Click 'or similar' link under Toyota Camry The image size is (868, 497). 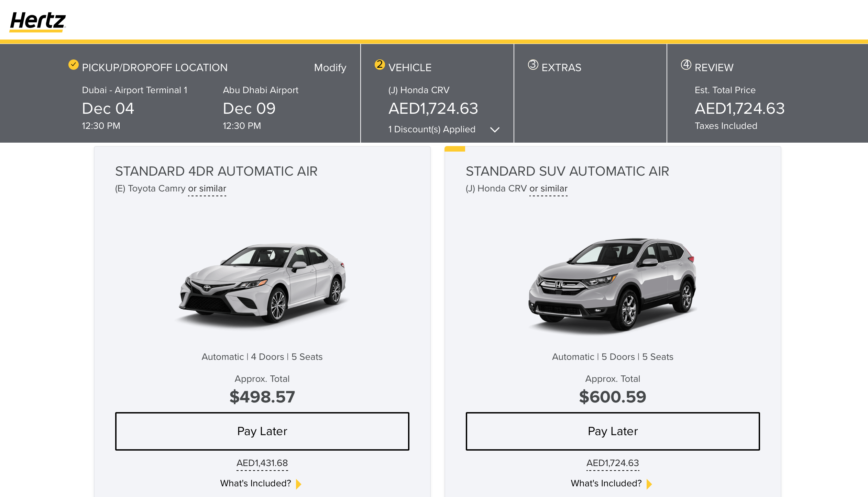point(207,189)
